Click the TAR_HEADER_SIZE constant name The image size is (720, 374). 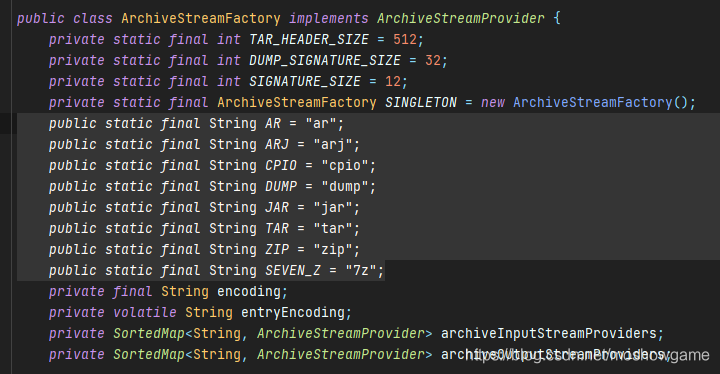point(309,40)
